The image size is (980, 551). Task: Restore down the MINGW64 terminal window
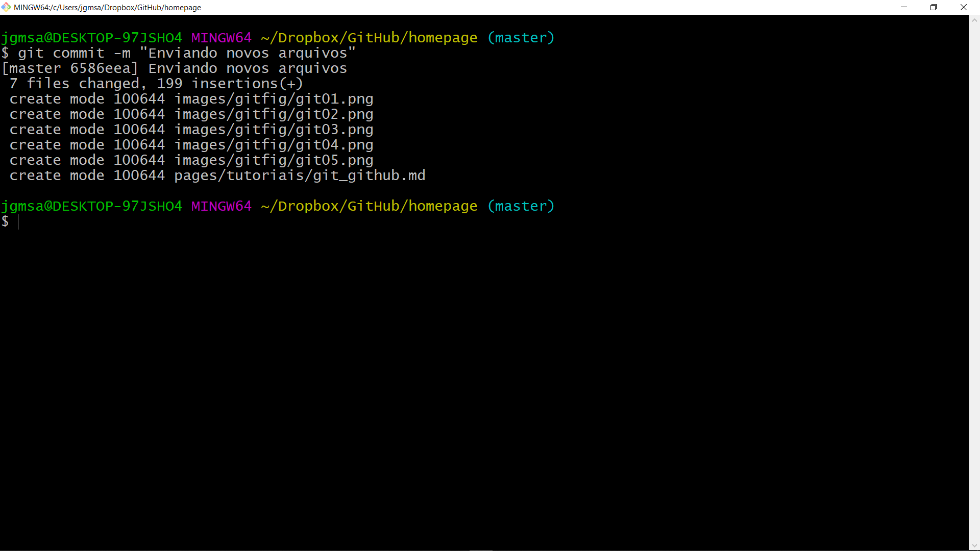[934, 7]
